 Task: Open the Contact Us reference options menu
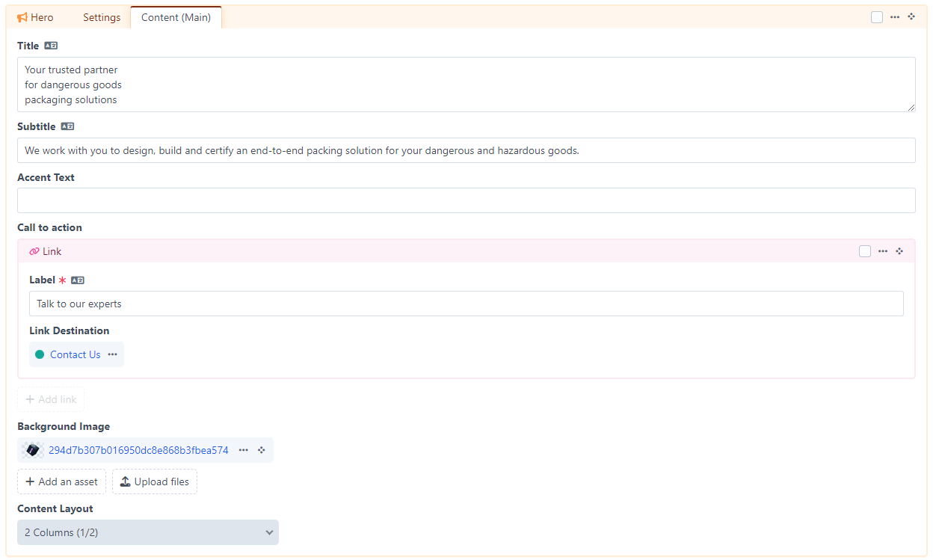point(112,354)
